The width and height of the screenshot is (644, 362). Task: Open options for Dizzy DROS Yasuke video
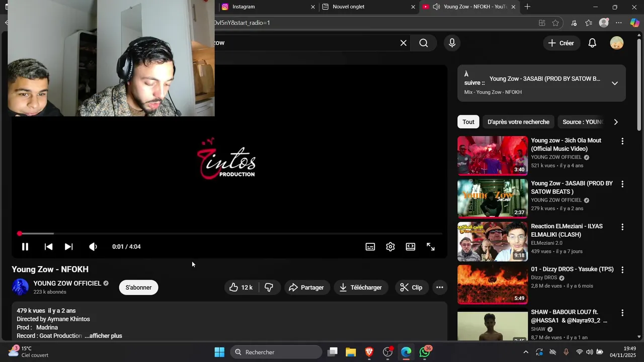click(x=622, y=270)
